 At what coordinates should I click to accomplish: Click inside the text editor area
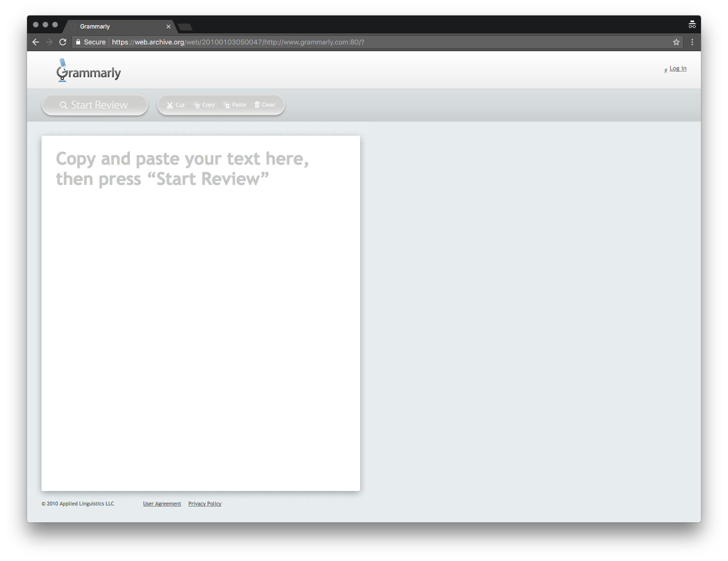point(201,313)
